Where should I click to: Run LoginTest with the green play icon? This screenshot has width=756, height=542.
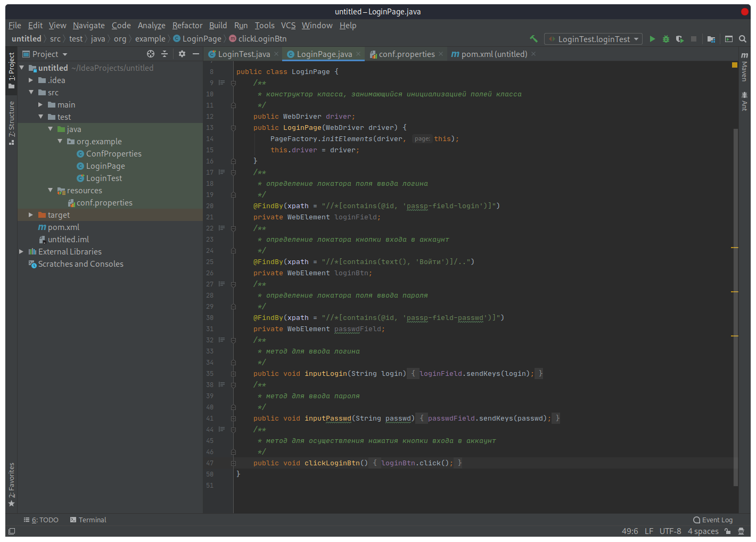(652, 39)
